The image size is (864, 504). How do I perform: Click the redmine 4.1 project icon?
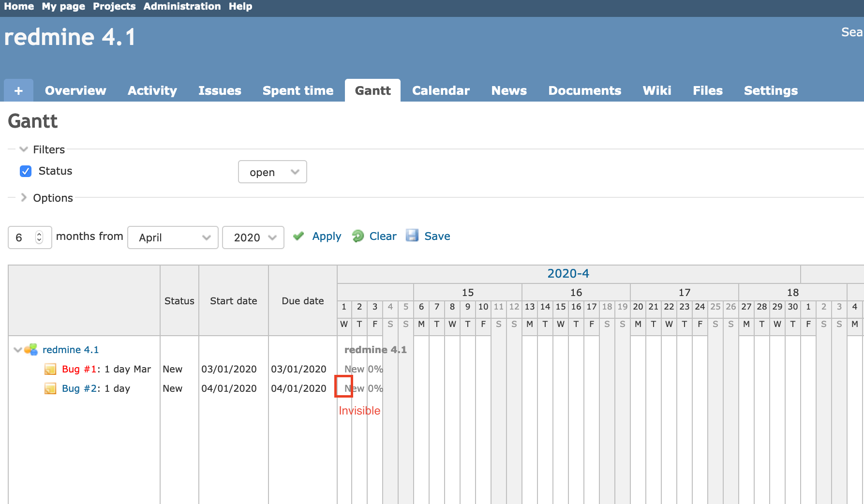tap(31, 349)
